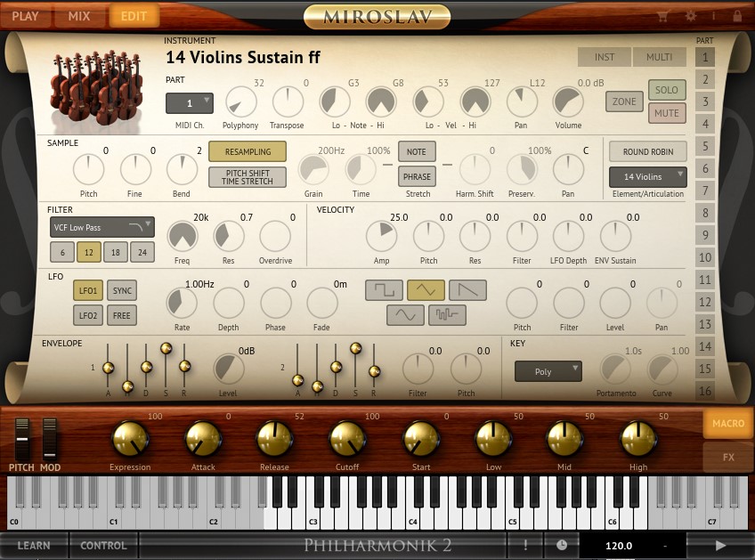The height and width of the screenshot is (560, 755).
Task: Open the FX panel tab
Action: 728,457
